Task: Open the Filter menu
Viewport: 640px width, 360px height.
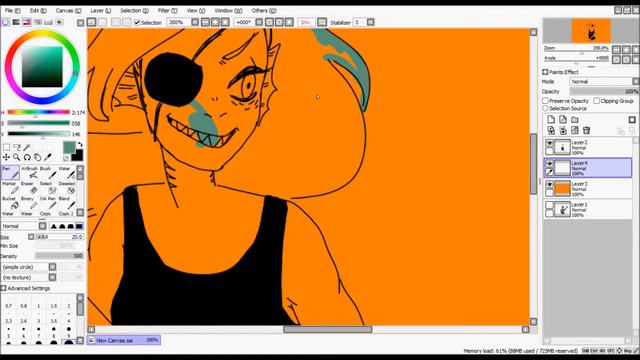Action: click(168, 11)
